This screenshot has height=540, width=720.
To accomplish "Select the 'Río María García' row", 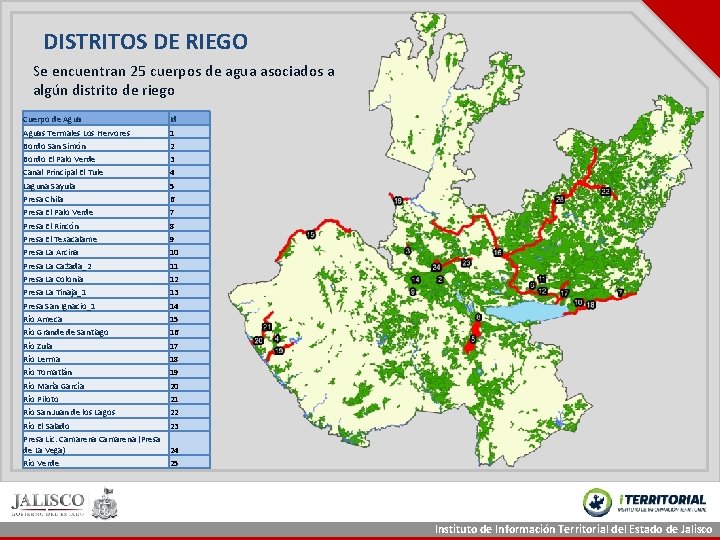I will coord(116,385).
